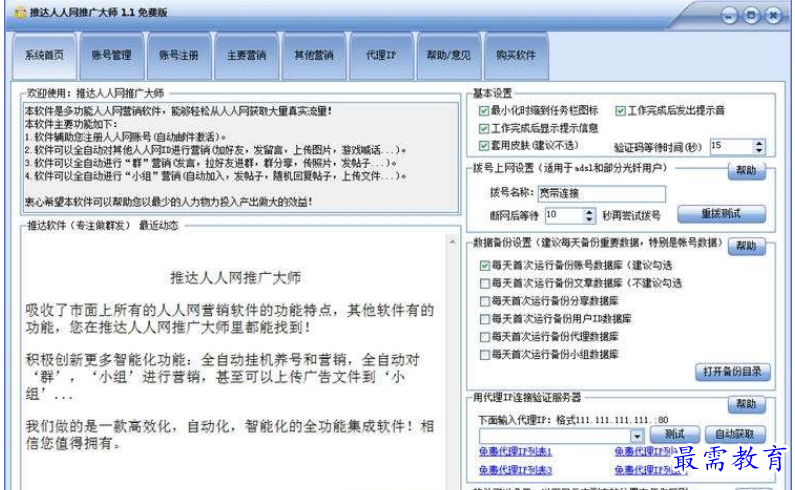795x490 pixels.
Task: Click the 测试 proxy button
Action: pos(675,435)
